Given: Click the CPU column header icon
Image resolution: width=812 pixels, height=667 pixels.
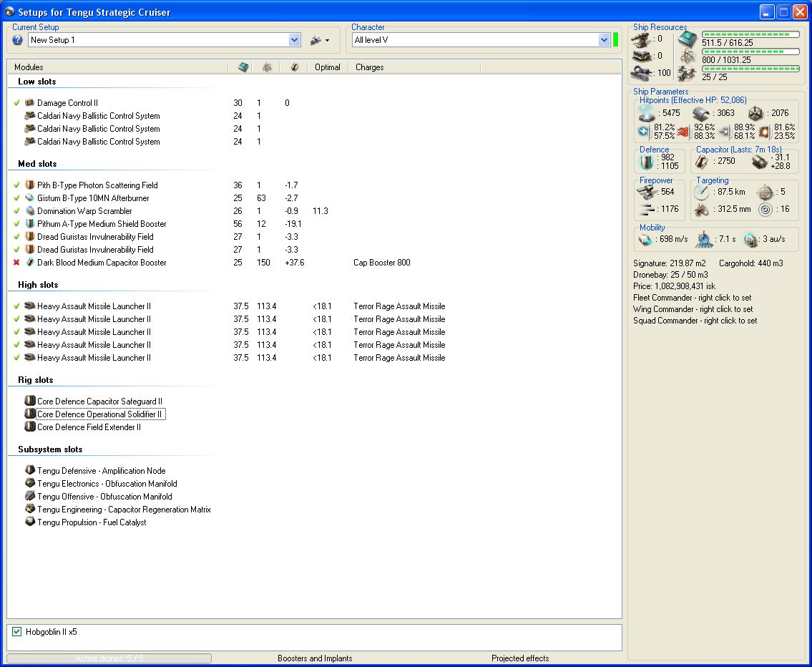Looking at the screenshot, I should (x=243, y=67).
